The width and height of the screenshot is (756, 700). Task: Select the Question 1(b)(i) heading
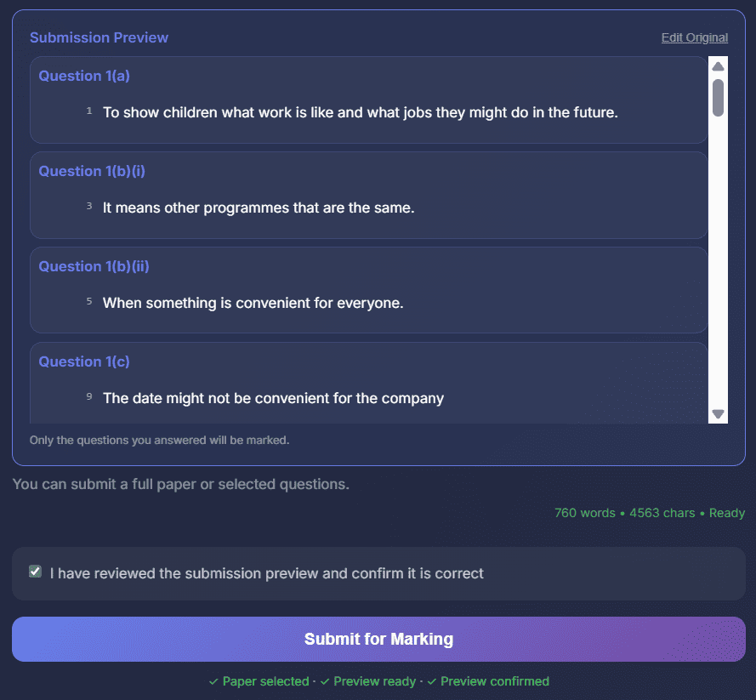click(x=92, y=171)
